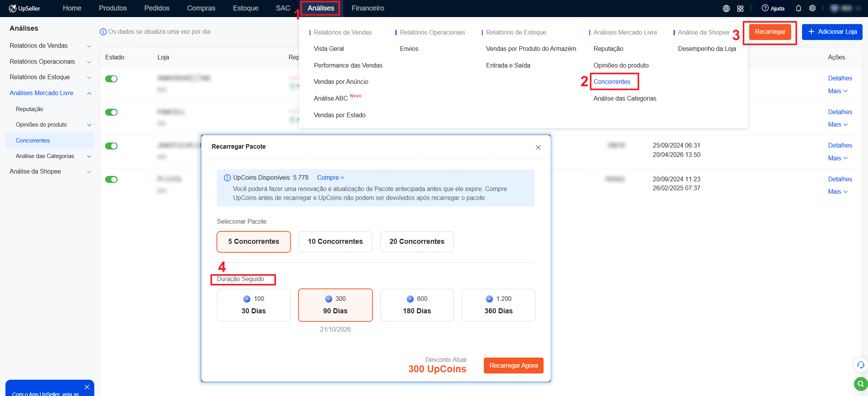868x396 pixels.
Task: Open the settings gear icon
Action: 813,8
